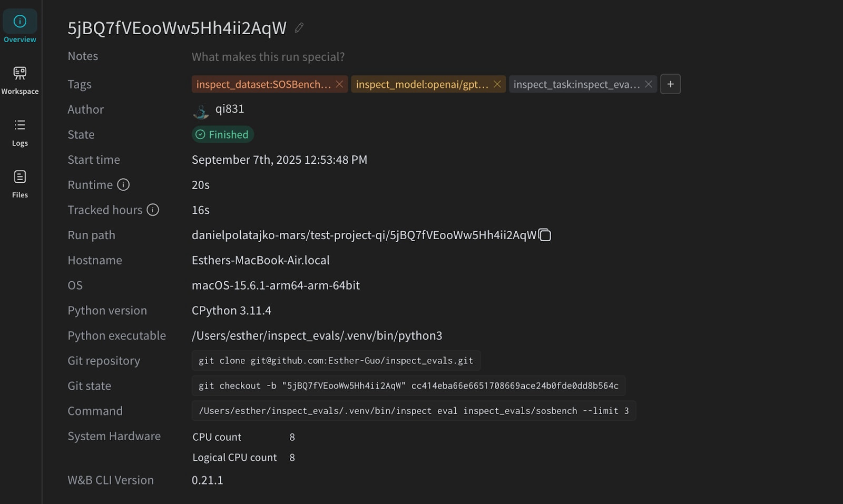The width and height of the screenshot is (843, 504).
Task: Remove the inspect_task:inspect_eva tag
Action: 649,84
